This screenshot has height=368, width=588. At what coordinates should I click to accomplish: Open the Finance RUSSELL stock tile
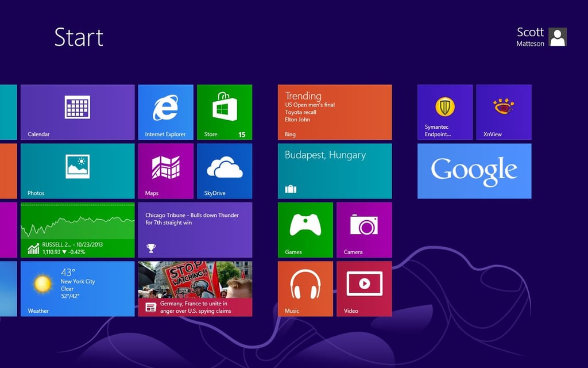point(78,230)
